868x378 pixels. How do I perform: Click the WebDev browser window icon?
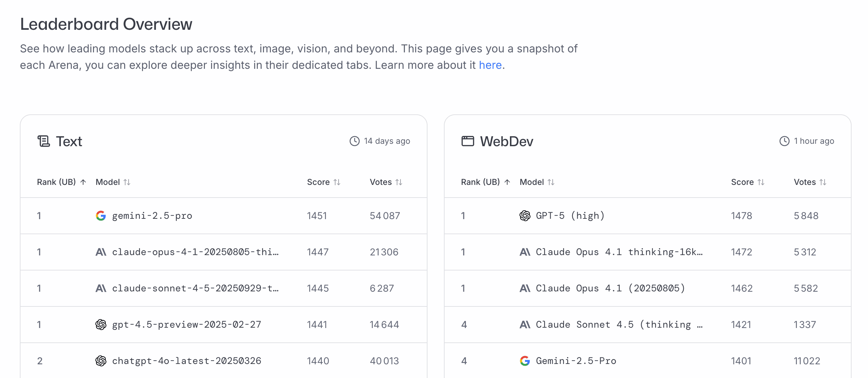468,141
